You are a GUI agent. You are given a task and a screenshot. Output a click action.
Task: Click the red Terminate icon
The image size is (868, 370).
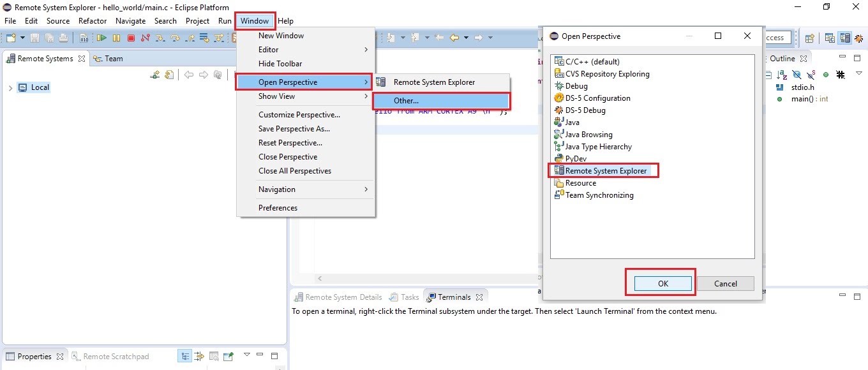[x=131, y=38]
